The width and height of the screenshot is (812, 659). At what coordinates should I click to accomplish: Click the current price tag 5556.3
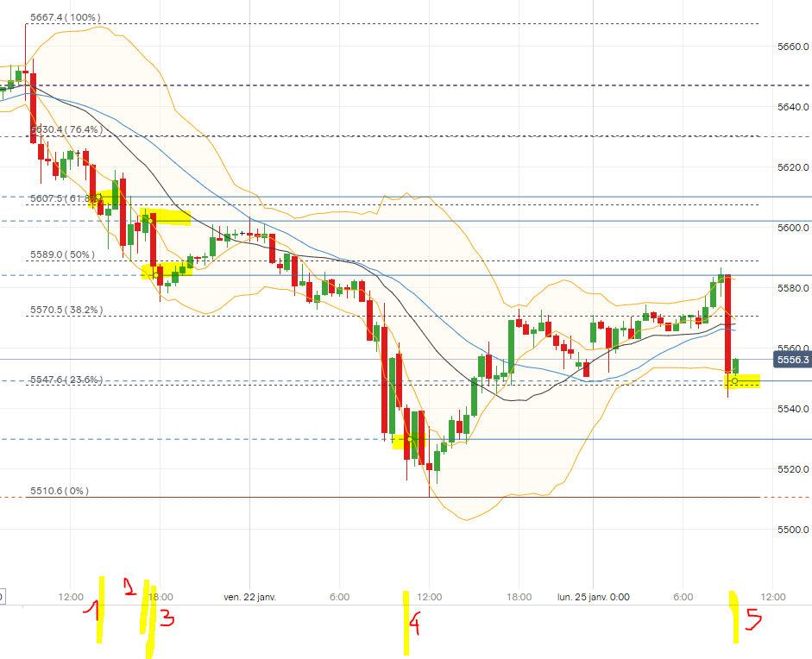coord(792,360)
